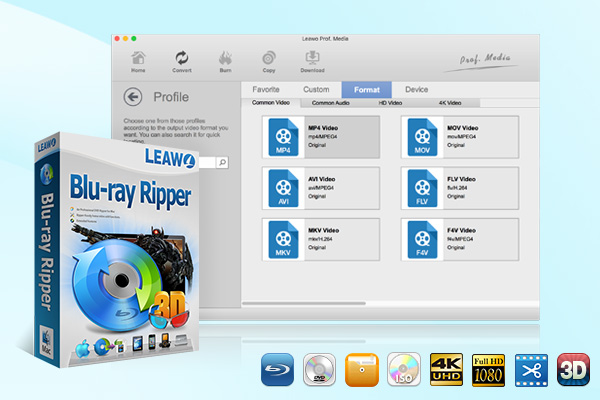Image resolution: width=600 pixels, height=400 pixels.
Task: Go back with the Profile arrow button
Action: (x=133, y=97)
